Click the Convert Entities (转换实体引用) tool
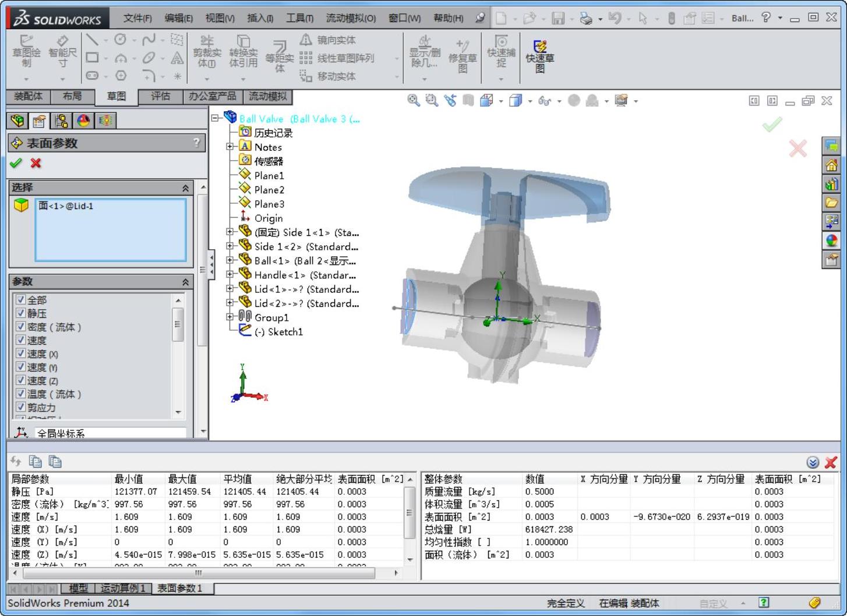Screen dimensions: 847x616 (243, 51)
